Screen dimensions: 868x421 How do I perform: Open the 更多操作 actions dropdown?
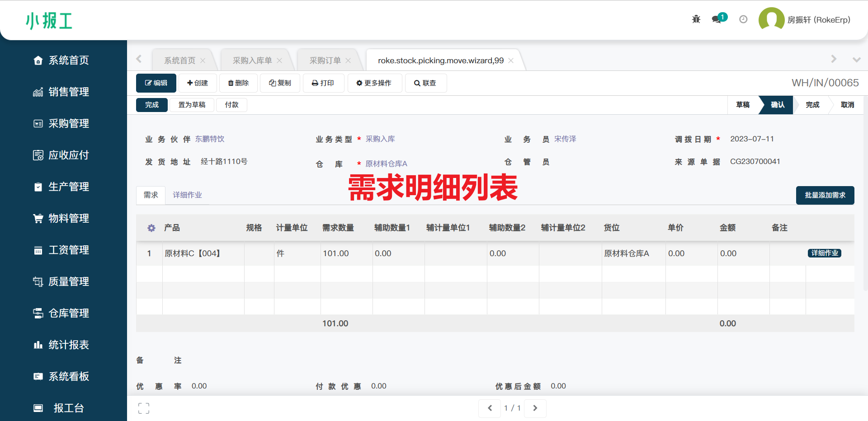(374, 83)
